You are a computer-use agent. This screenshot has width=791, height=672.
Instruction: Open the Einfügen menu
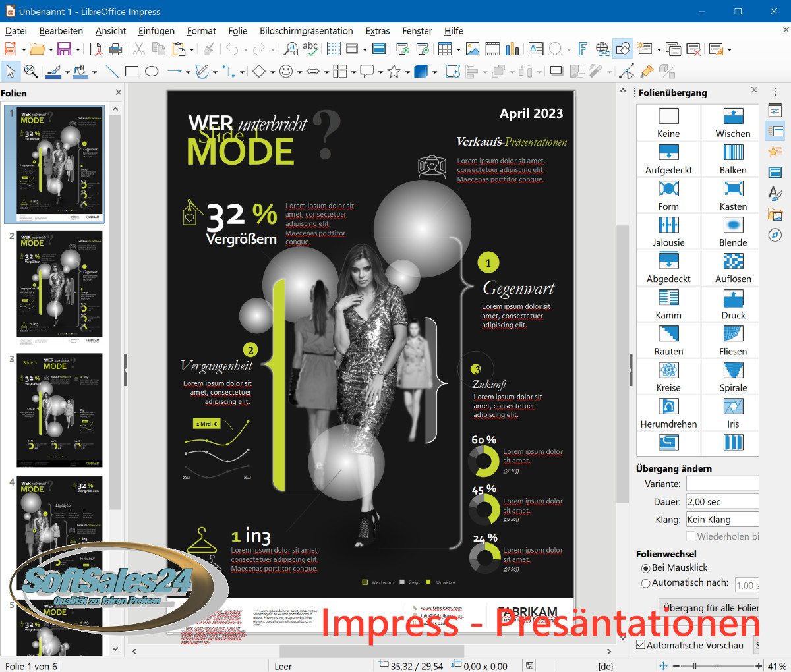pyautogui.click(x=156, y=31)
